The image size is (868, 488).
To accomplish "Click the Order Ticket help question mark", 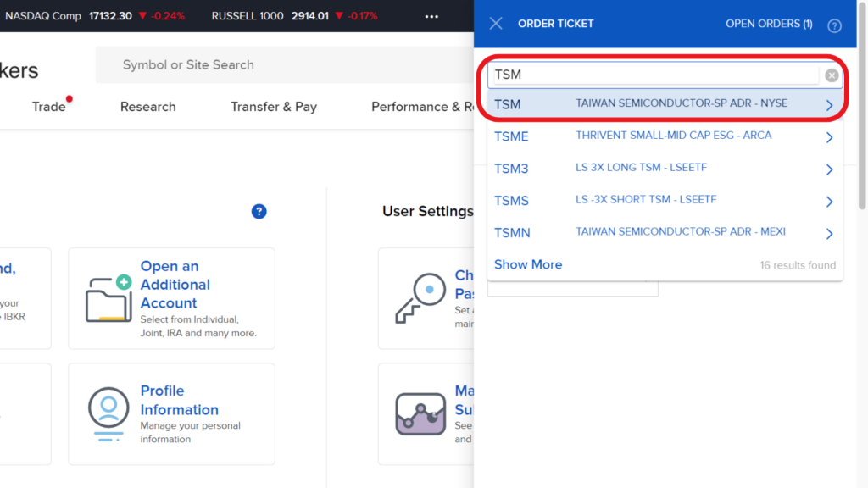I will [x=834, y=25].
